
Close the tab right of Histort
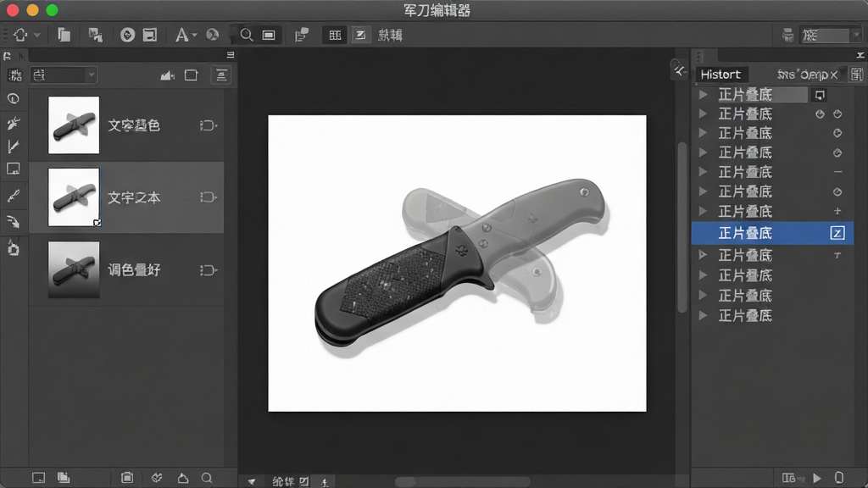click(834, 75)
